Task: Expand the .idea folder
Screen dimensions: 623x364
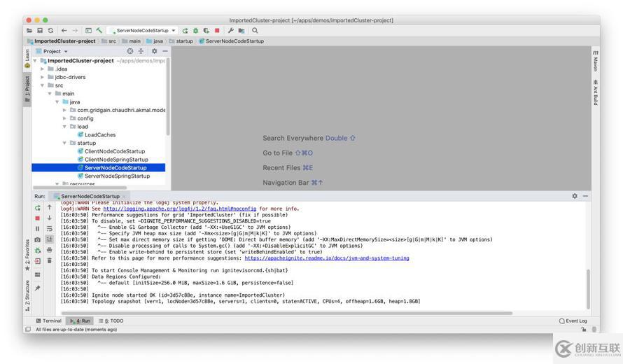Action: 42,69
